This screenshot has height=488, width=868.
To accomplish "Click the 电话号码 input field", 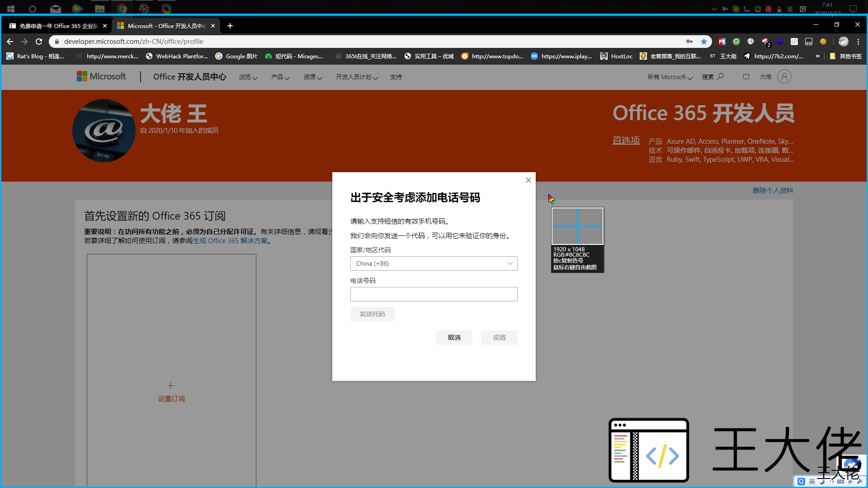I will coord(434,294).
